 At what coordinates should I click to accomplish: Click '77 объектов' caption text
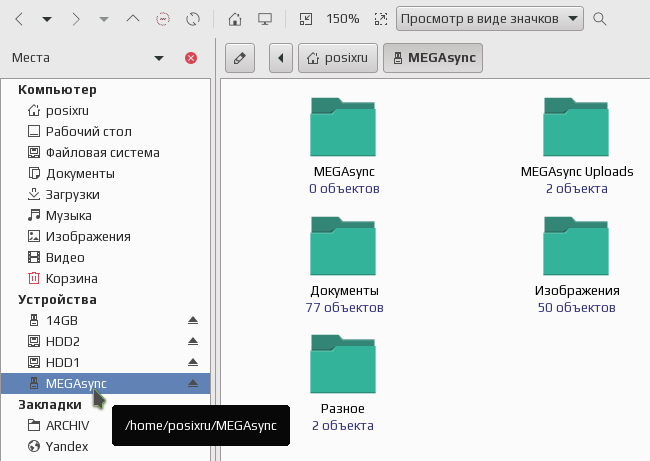click(x=344, y=308)
